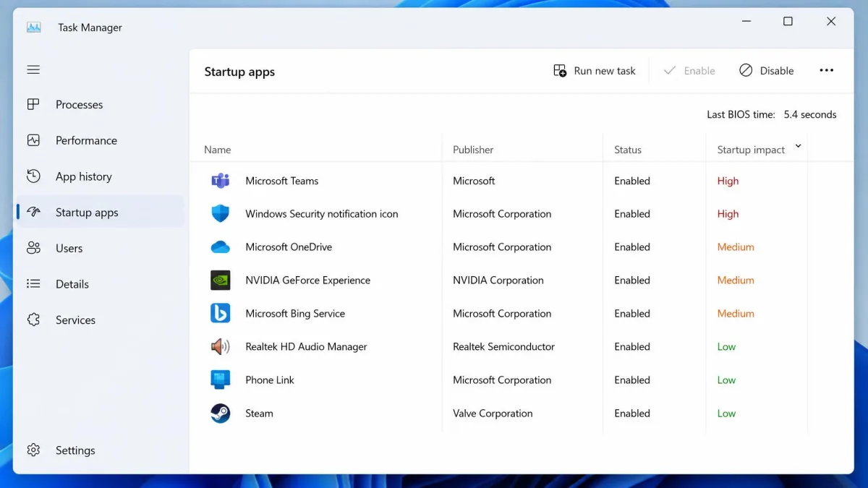Select the Microsoft Bing Service entry
This screenshot has height=488, width=868.
pos(295,314)
